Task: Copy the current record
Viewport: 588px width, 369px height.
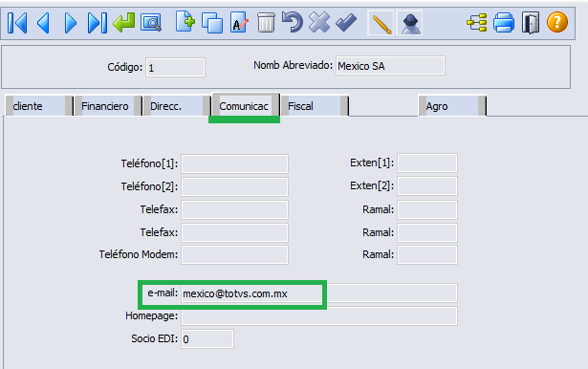Action: click(212, 23)
